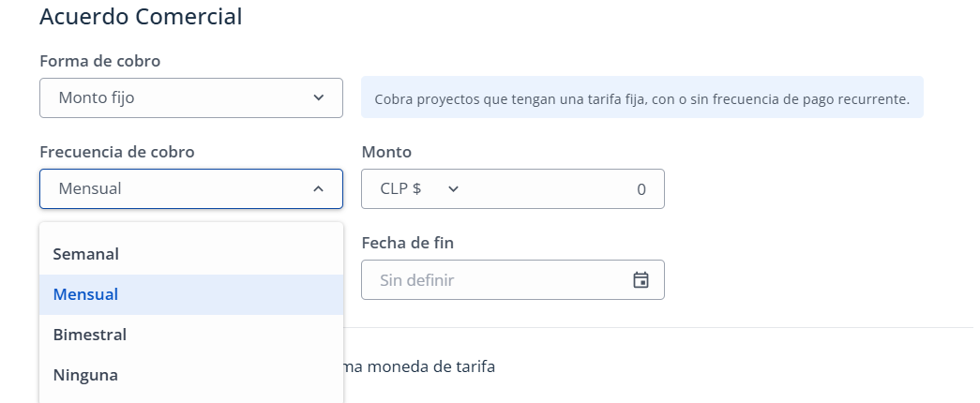
Task: Select the Semanal frequency option
Action: [191, 254]
